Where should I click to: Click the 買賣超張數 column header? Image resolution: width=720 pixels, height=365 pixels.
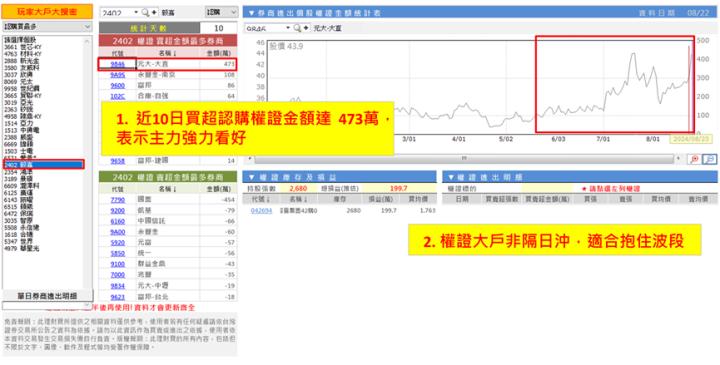tap(502, 199)
